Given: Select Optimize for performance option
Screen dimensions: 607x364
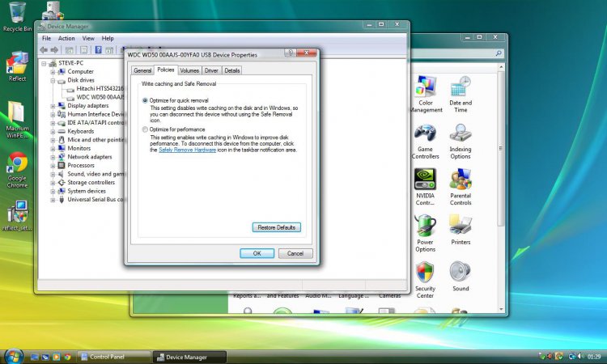Looking at the screenshot, I should tap(145, 129).
